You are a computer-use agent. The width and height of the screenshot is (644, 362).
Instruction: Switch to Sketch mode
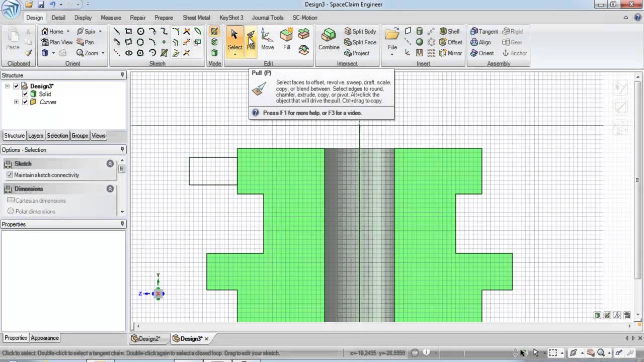pyautogui.click(x=214, y=31)
